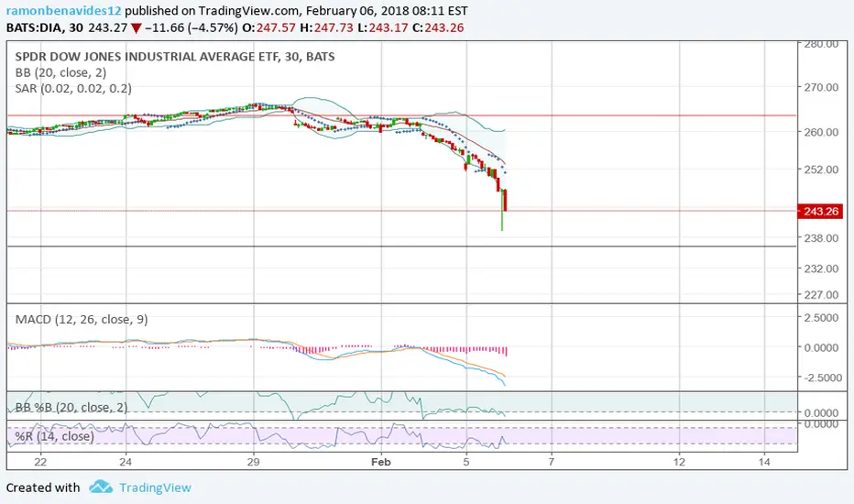Select the low price L:243.17

(383, 27)
